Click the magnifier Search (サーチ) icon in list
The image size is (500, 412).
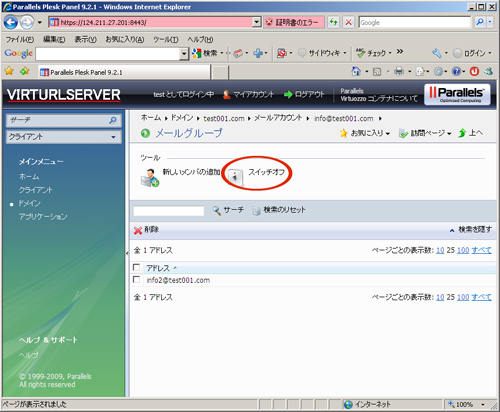(x=217, y=210)
